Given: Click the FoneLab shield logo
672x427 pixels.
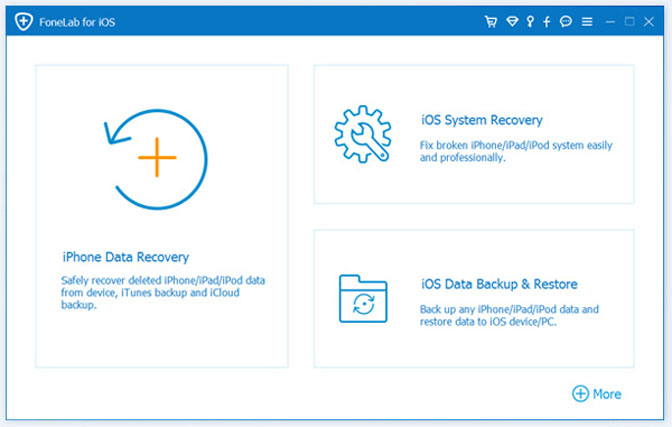Looking at the screenshot, I should (24, 21).
